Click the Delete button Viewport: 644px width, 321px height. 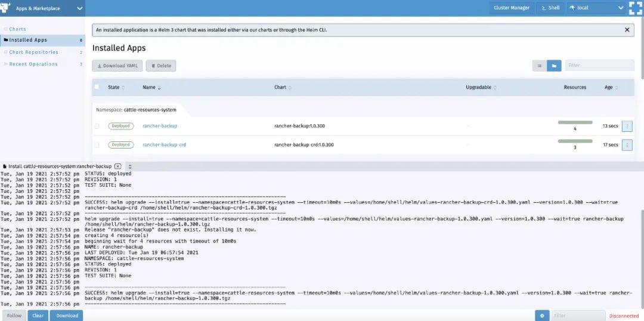(x=161, y=66)
